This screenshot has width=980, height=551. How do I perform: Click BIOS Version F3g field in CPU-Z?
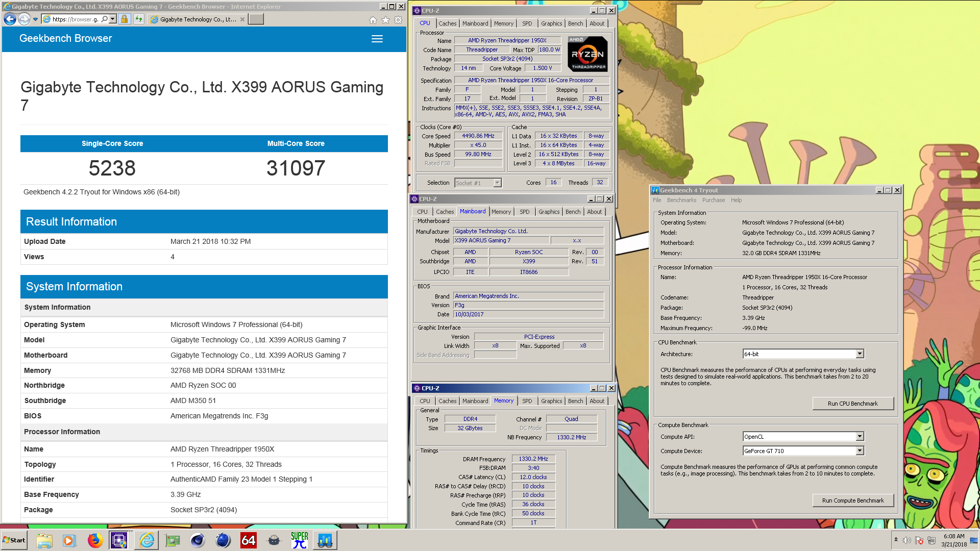[528, 305]
